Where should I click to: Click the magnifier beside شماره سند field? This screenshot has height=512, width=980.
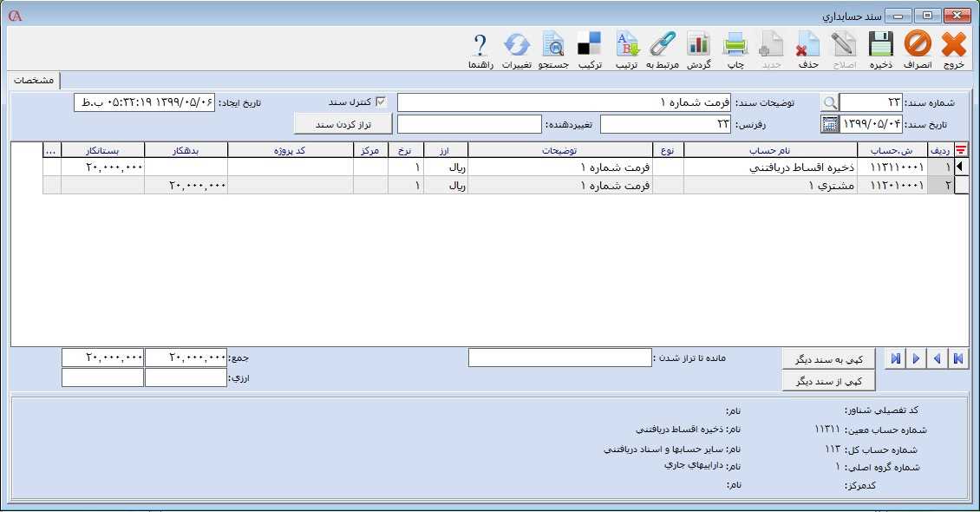(830, 101)
